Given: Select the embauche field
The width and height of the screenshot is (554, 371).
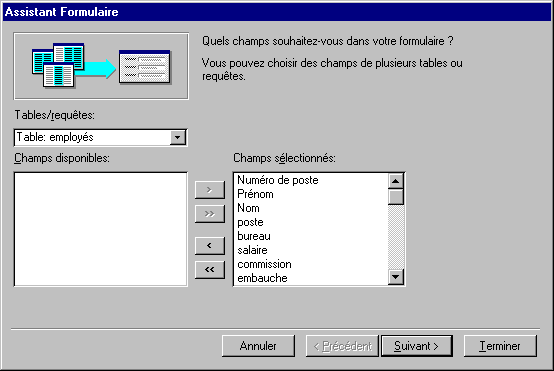Looking at the screenshot, I should [262, 278].
